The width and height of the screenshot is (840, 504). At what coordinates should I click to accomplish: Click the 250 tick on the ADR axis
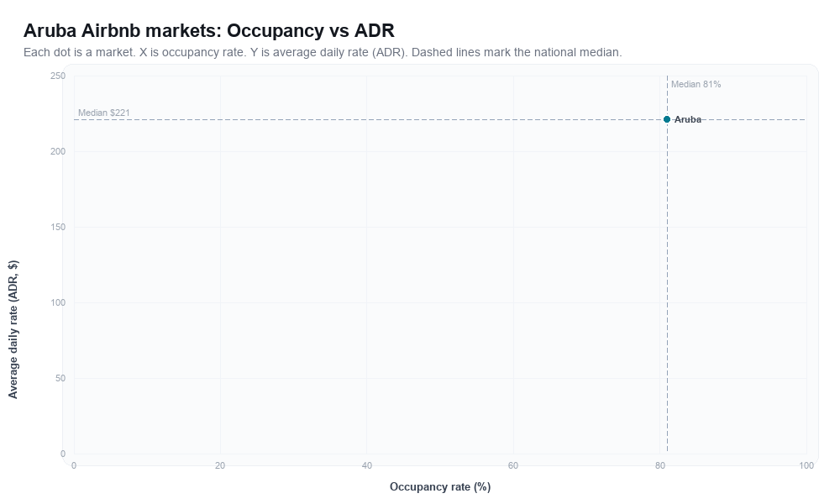pyautogui.click(x=58, y=76)
